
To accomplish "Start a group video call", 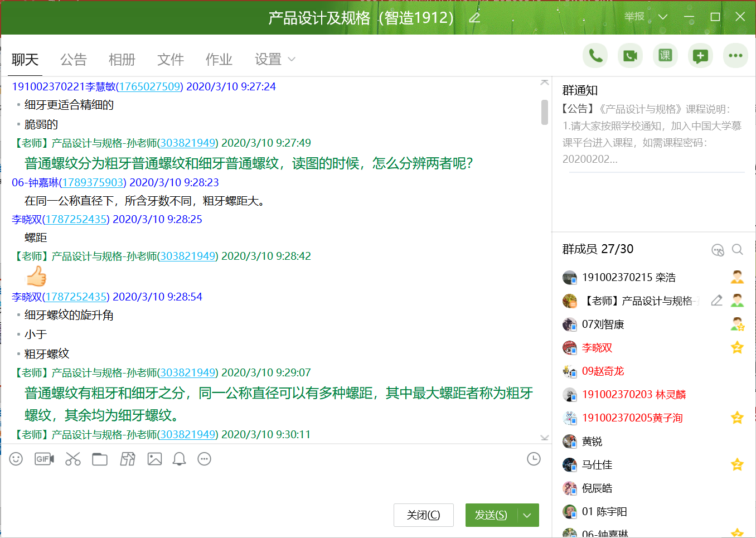I will (x=630, y=56).
